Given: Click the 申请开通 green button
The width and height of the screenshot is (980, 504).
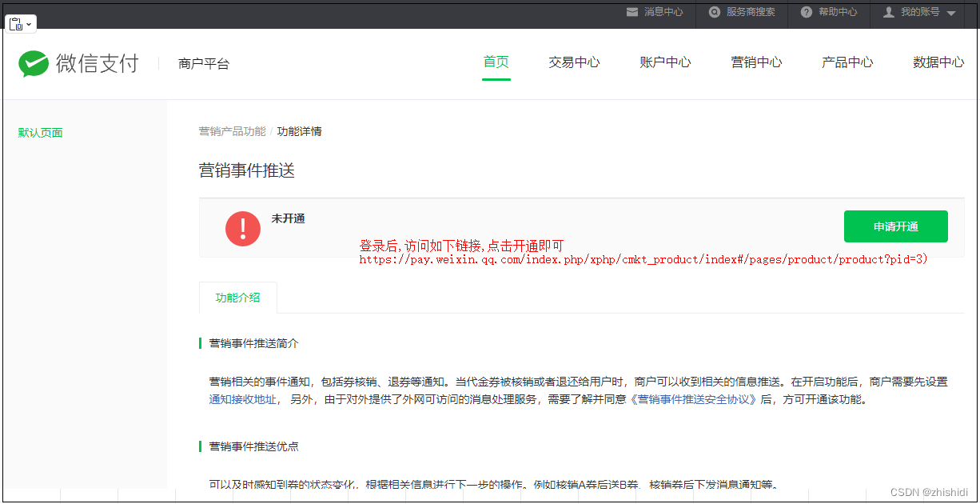Looking at the screenshot, I should [896, 226].
